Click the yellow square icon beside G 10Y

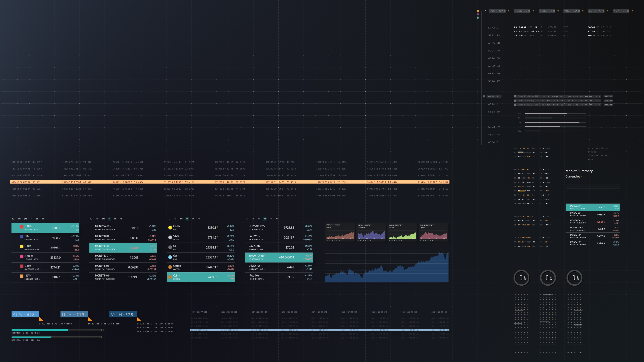(x=22, y=246)
